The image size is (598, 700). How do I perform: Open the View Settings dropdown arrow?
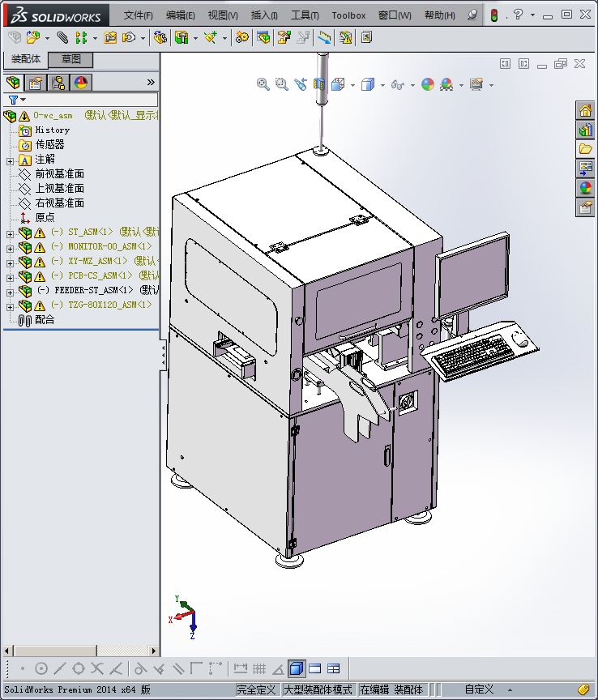[x=491, y=85]
